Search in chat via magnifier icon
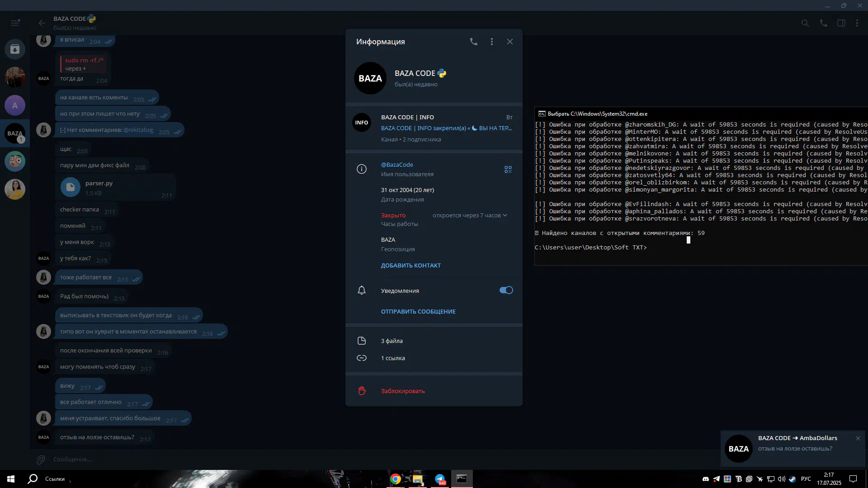The height and width of the screenshot is (488, 868). 805,23
